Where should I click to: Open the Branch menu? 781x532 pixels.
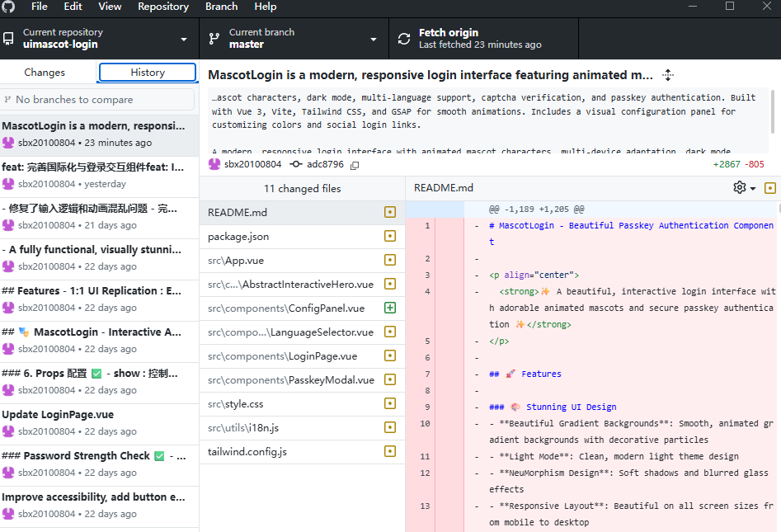tap(221, 7)
